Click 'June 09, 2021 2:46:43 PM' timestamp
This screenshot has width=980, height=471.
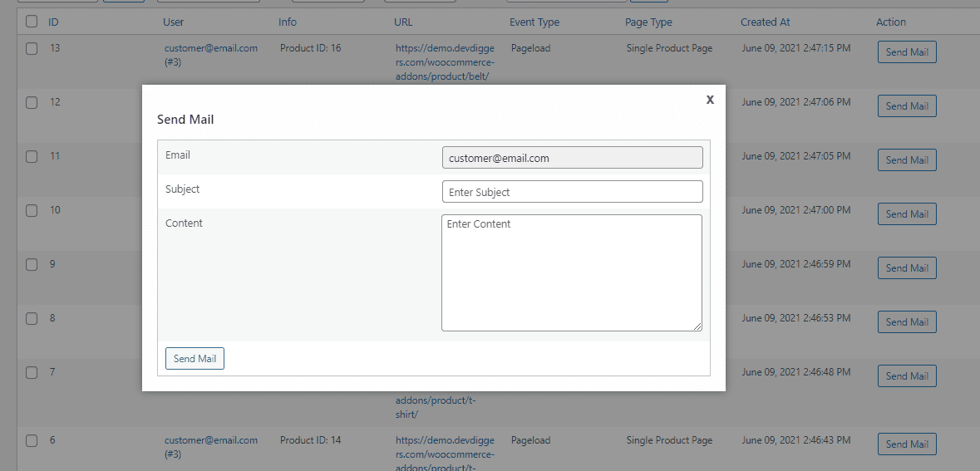796,440
